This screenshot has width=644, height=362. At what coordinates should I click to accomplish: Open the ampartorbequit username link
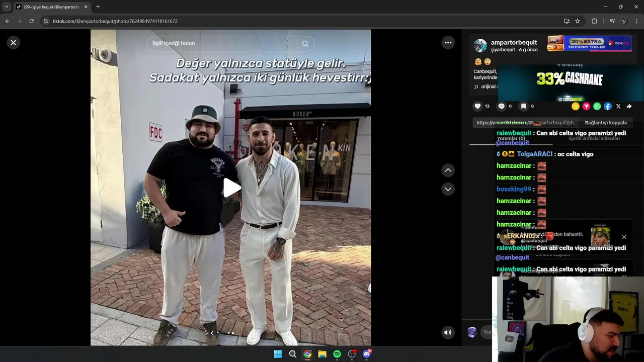(x=514, y=43)
